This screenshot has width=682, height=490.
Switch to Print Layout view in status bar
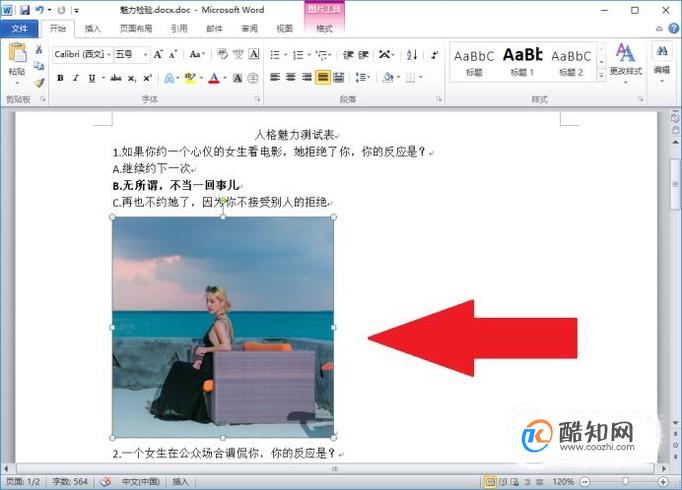tap(490, 482)
